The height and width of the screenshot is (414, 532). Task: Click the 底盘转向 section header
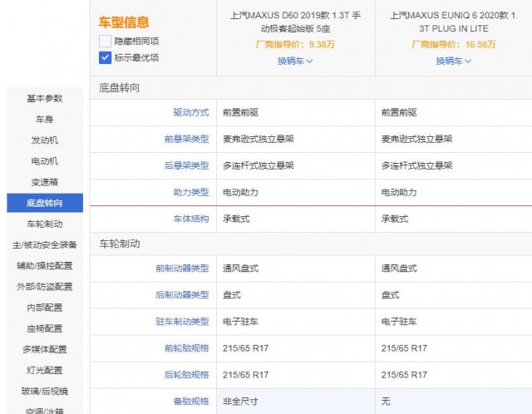pyautogui.click(x=119, y=88)
